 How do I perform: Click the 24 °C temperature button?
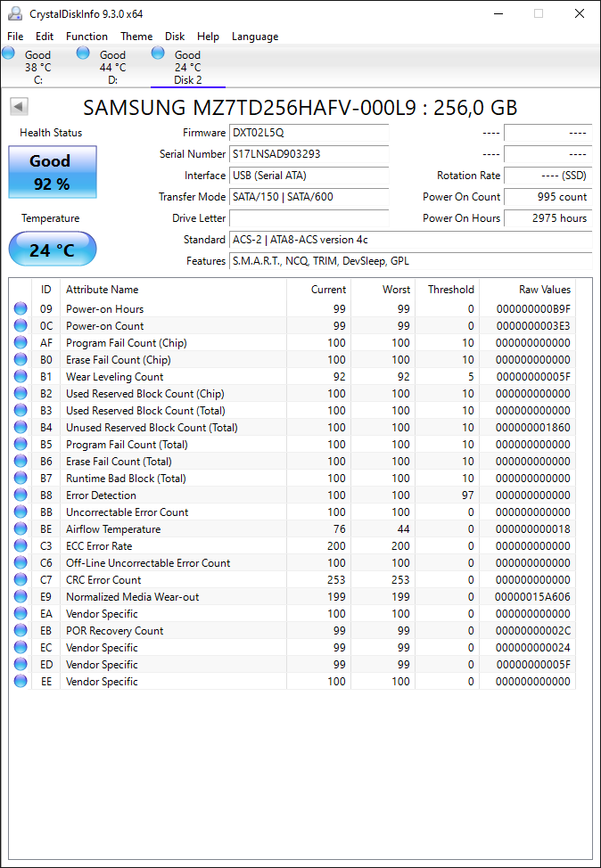click(x=53, y=249)
